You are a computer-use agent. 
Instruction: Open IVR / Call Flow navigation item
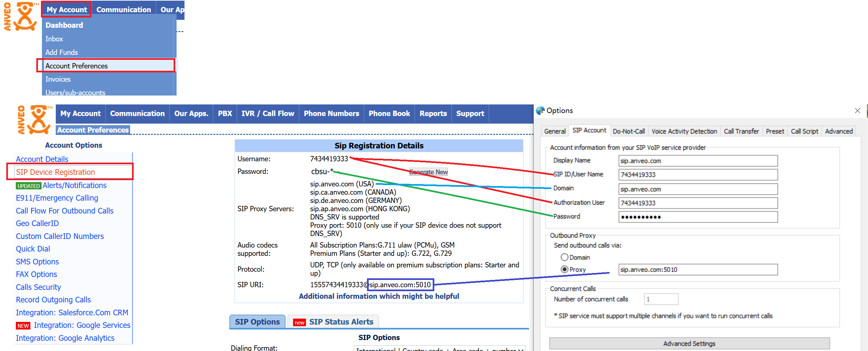coord(268,114)
